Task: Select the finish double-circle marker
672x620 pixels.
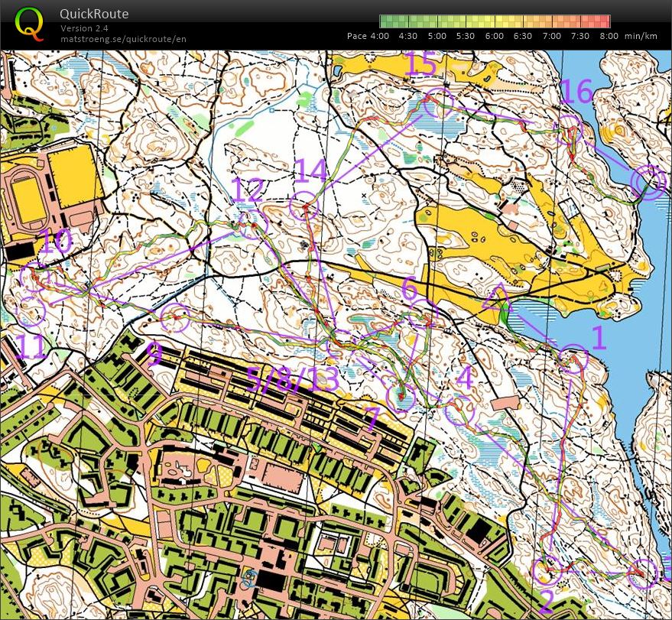Action: click(649, 182)
